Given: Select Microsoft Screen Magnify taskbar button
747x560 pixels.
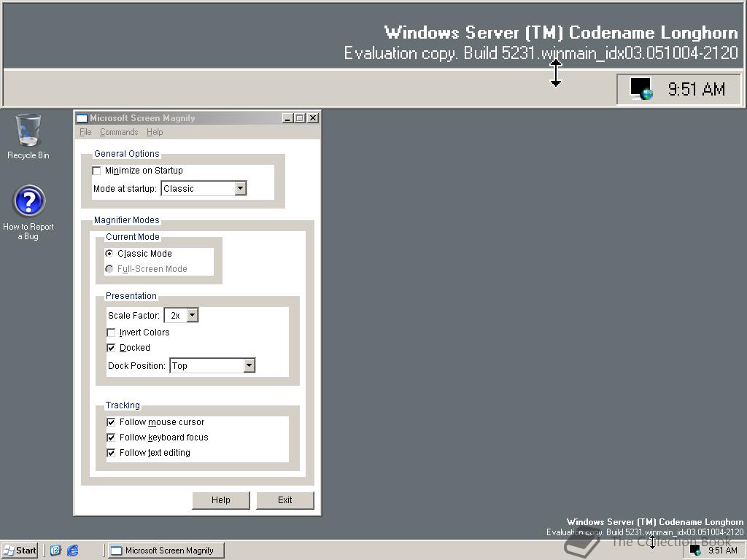Looking at the screenshot, I should tap(166, 551).
